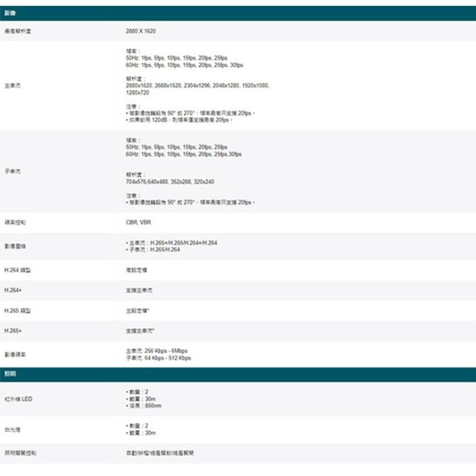
Task: Click the note mentioning 120dB
Action: point(178,120)
